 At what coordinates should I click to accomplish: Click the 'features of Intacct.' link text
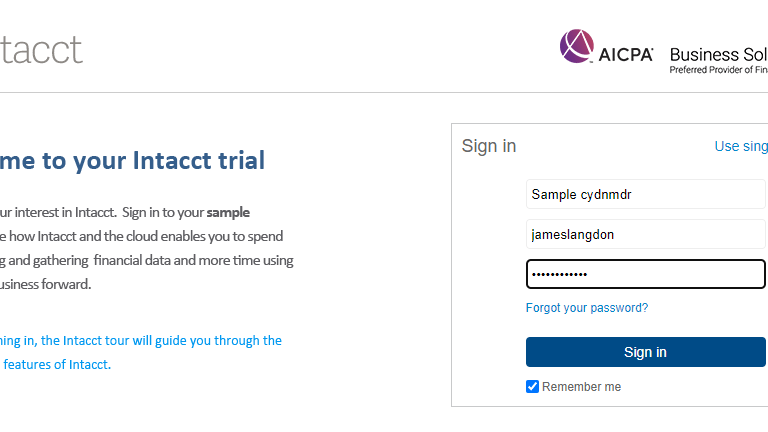[57, 365]
